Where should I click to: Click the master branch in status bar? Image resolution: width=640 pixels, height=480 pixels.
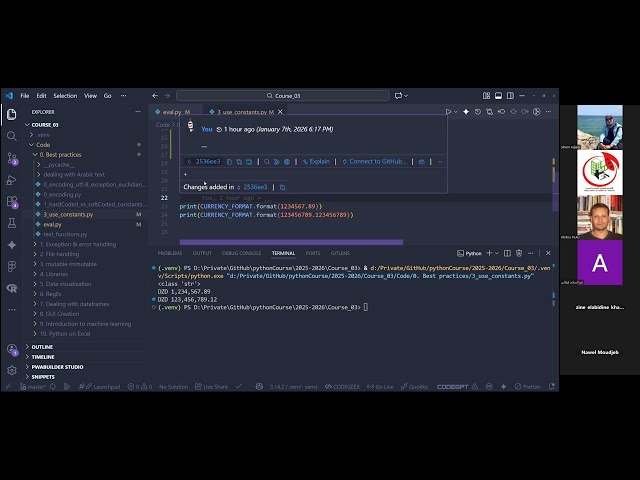33,387
